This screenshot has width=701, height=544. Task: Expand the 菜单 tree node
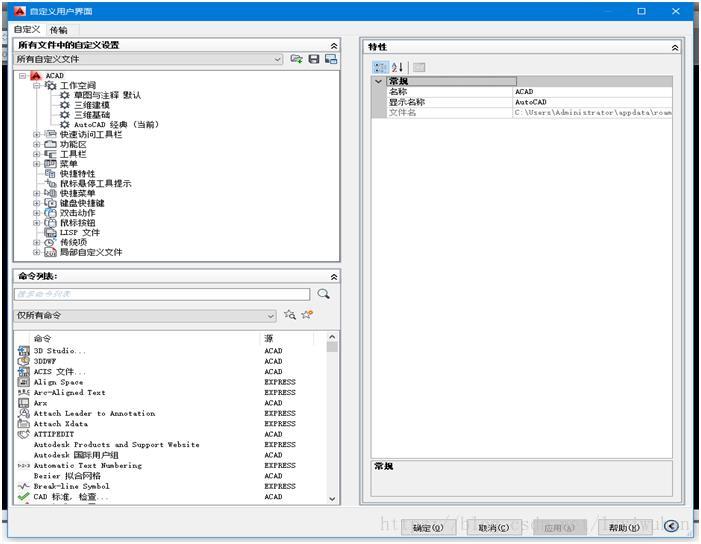pyautogui.click(x=37, y=164)
